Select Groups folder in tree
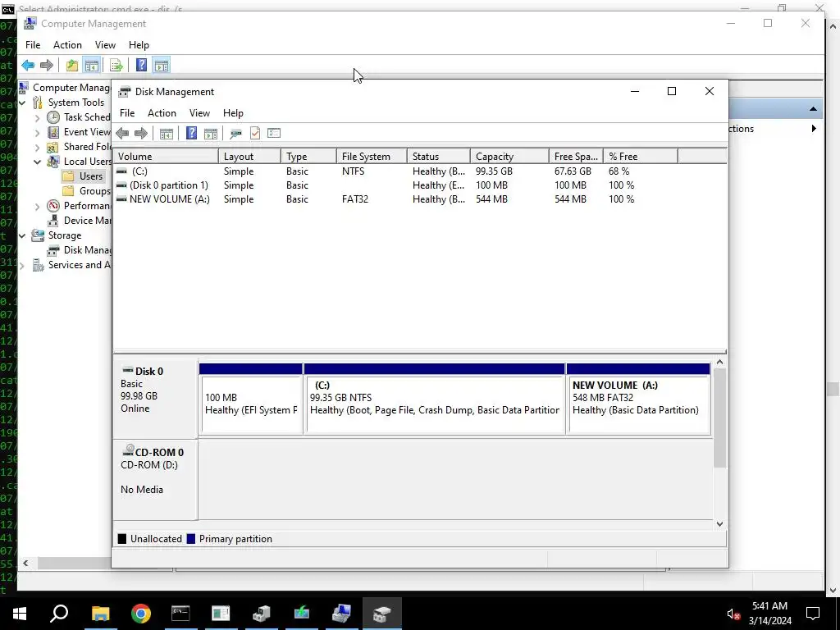 85,191
